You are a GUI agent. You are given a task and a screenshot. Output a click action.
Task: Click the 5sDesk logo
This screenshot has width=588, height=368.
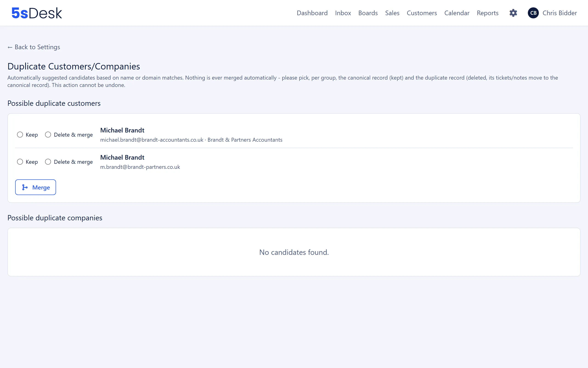click(x=37, y=13)
